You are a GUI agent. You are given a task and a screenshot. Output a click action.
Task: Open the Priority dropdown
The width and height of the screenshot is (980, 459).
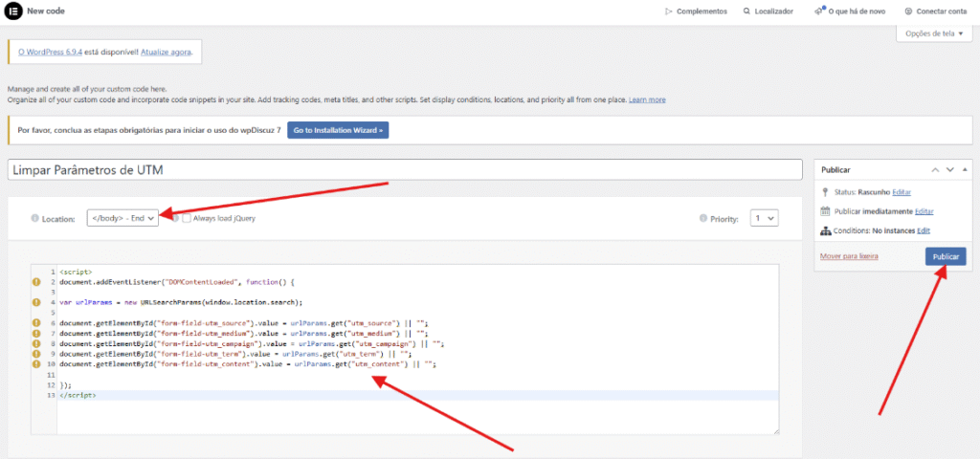[764, 218]
